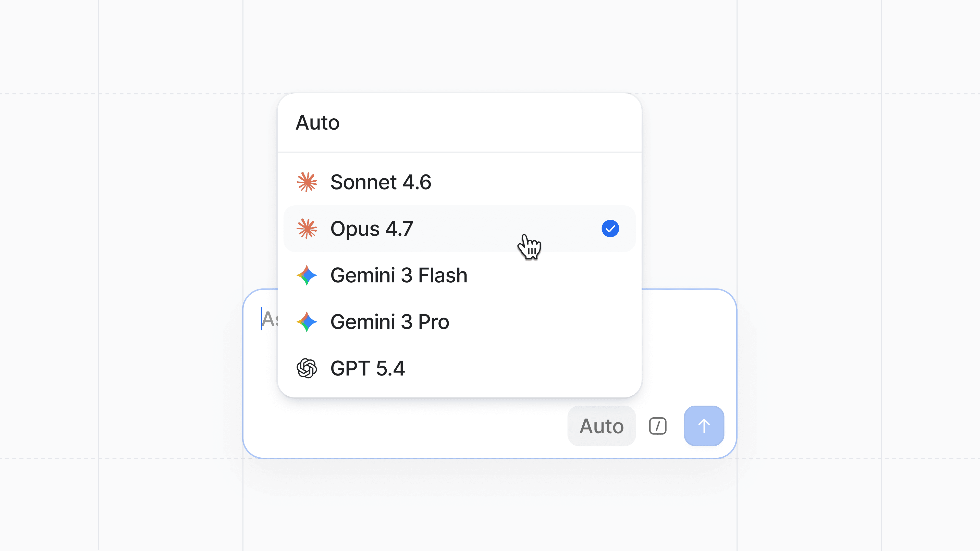Viewport: 980px width, 551px height.
Task: Select Auto at the top of the model list
Action: click(x=318, y=123)
